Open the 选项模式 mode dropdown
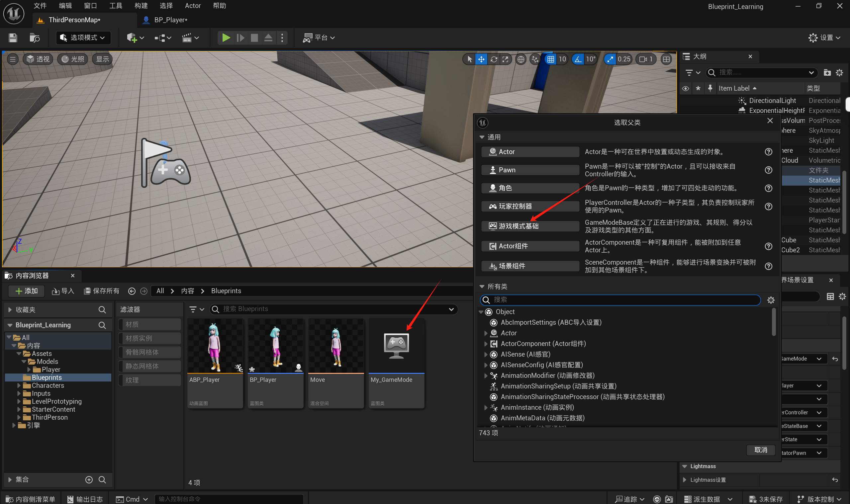850x504 pixels. [83, 38]
